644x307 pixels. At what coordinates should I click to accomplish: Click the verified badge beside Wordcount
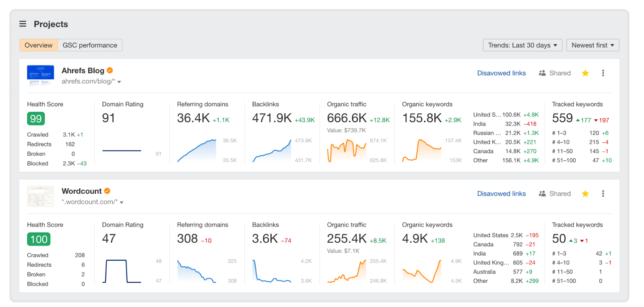[107, 191]
